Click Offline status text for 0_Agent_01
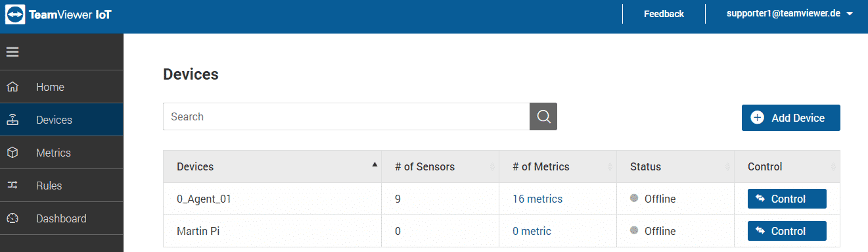 tap(660, 199)
